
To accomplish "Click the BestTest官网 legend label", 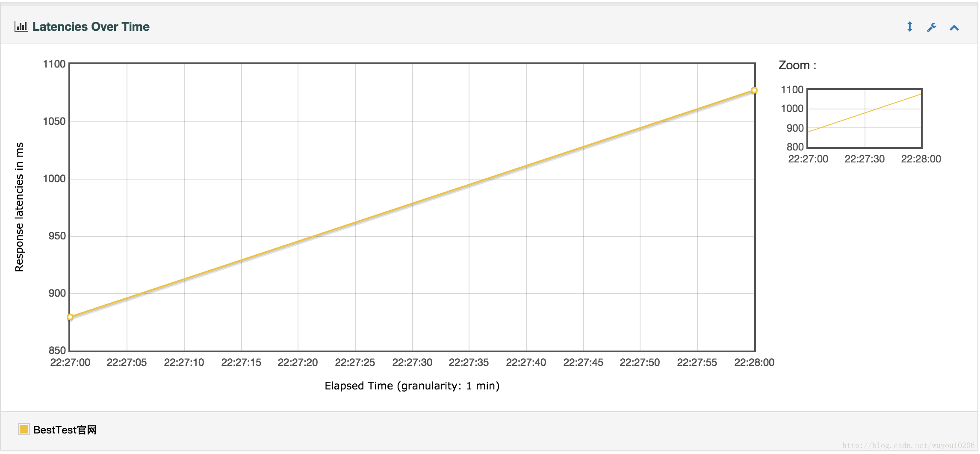I will pos(65,430).
